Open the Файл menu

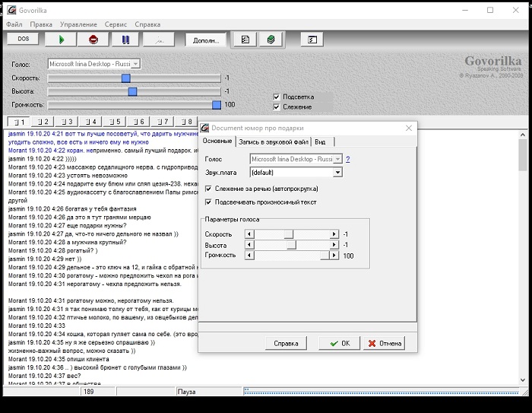tap(14, 24)
